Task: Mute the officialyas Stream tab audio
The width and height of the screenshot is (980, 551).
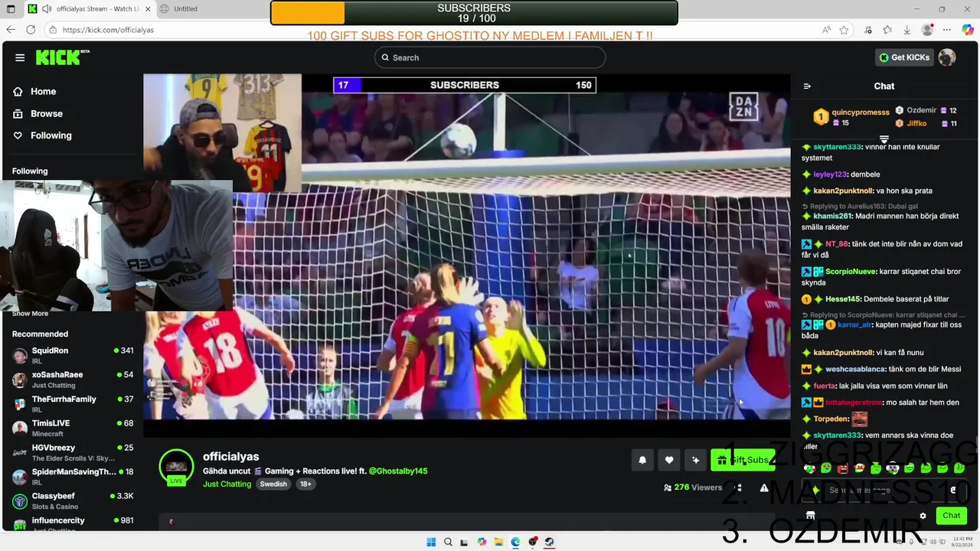Action: click(x=47, y=9)
